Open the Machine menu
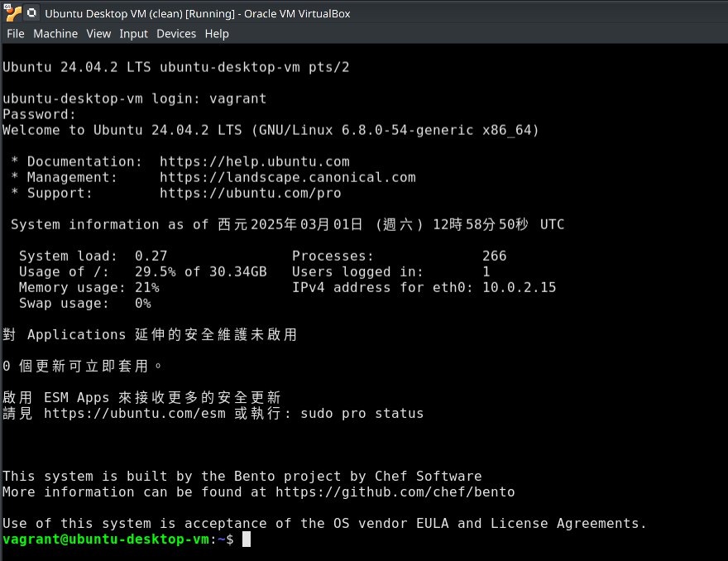728x561 pixels. [55, 34]
